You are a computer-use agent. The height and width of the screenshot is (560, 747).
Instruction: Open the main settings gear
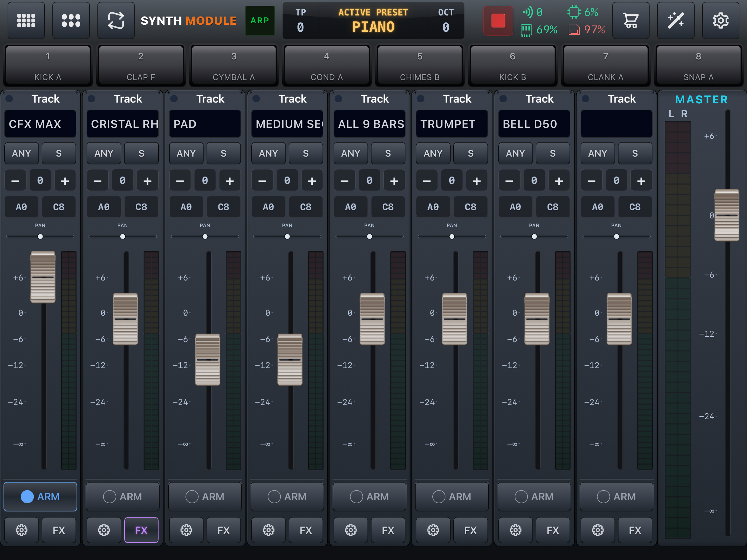(x=720, y=20)
